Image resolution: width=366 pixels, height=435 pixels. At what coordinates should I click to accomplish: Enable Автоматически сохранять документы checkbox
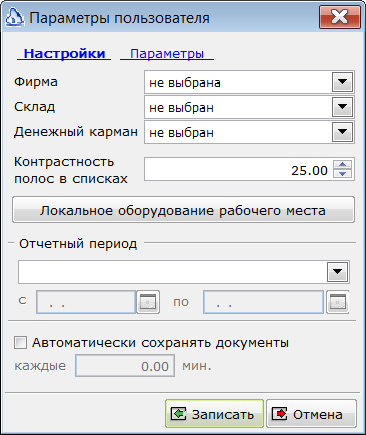(20, 343)
